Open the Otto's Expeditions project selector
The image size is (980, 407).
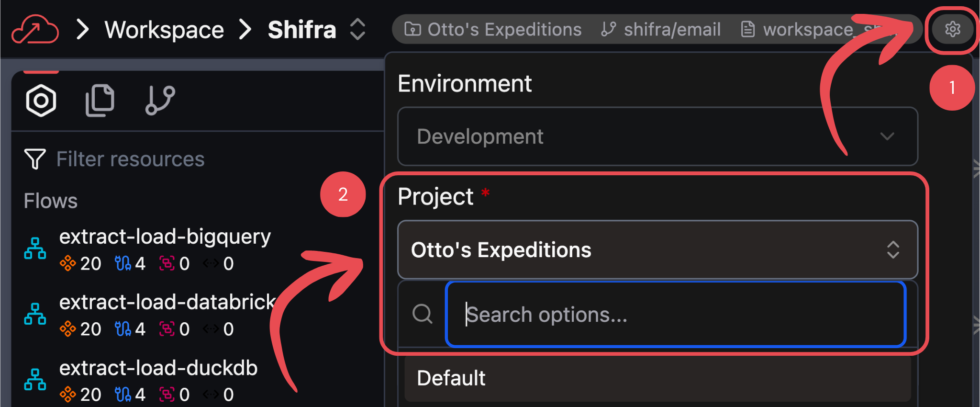[657, 250]
